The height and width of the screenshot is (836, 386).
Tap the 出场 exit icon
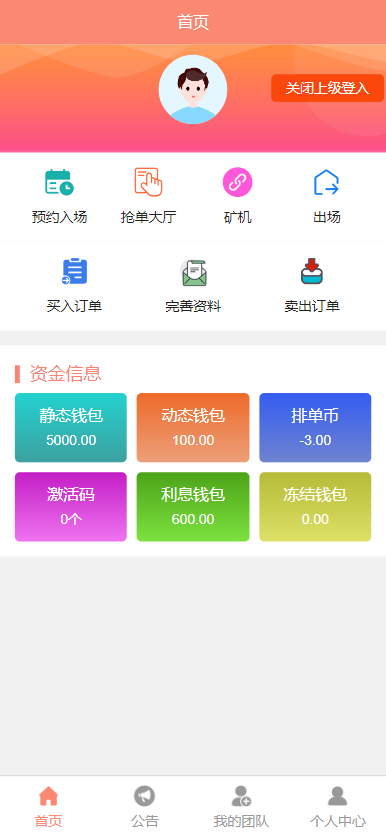tap(326, 182)
